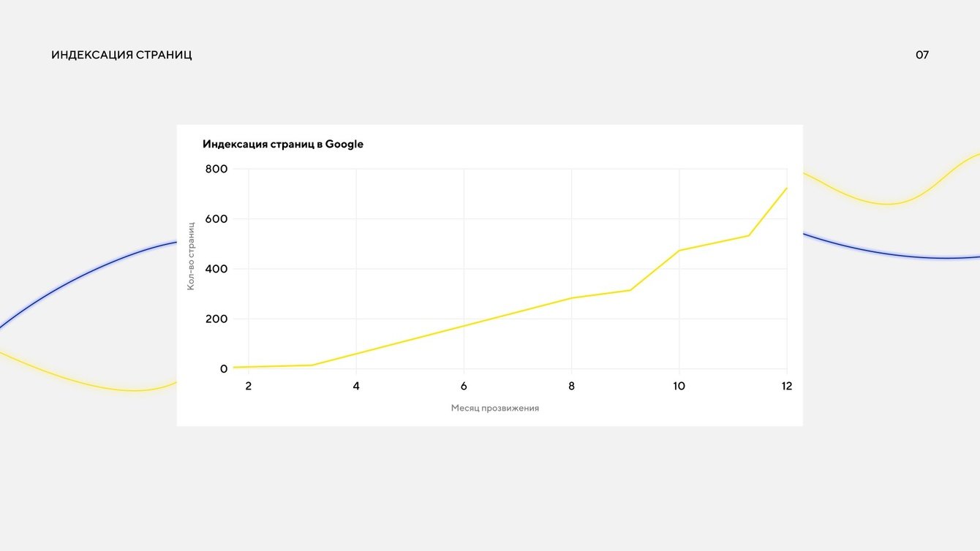The image size is (980, 551).
Task: Select month 8 on the X axis
Action: pyautogui.click(x=571, y=386)
